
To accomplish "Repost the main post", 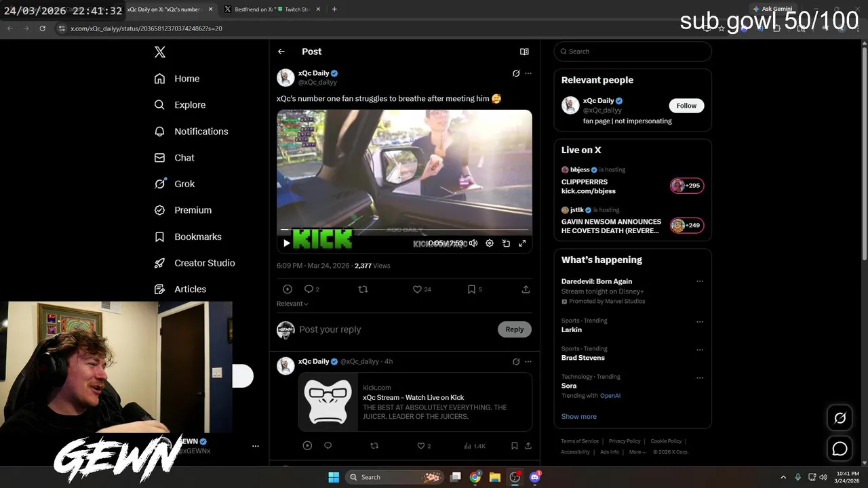I will (x=363, y=289).
